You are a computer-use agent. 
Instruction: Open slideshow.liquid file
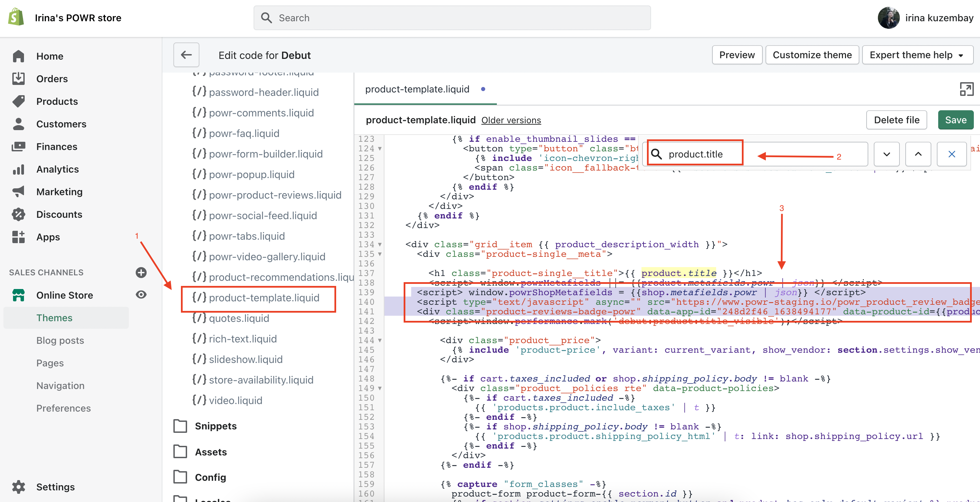[238, 359]
